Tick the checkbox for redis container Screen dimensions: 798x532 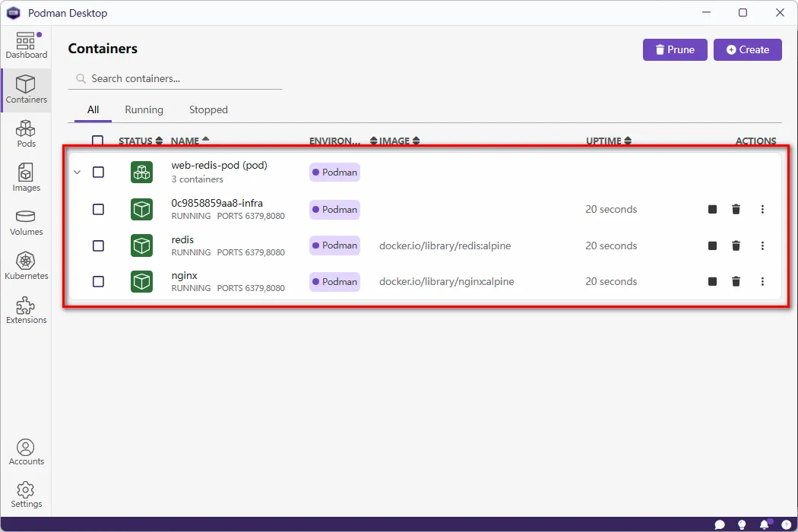point(98,245)
